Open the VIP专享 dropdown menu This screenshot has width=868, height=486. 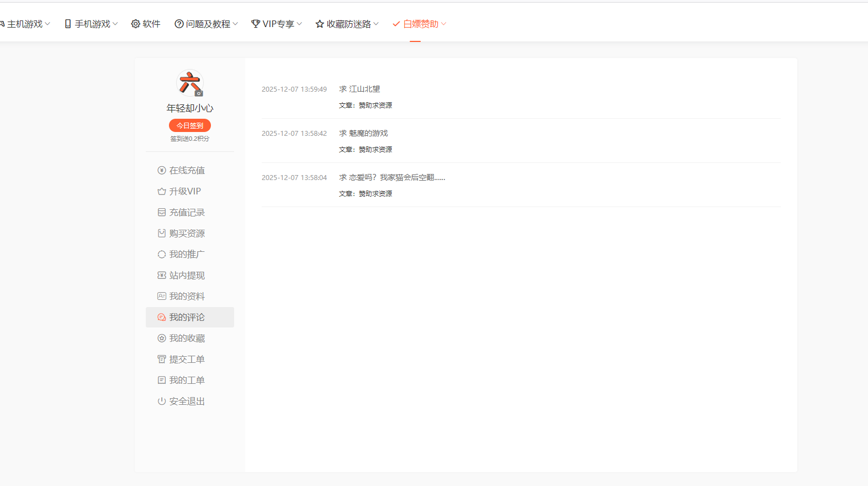pos(277,24)
